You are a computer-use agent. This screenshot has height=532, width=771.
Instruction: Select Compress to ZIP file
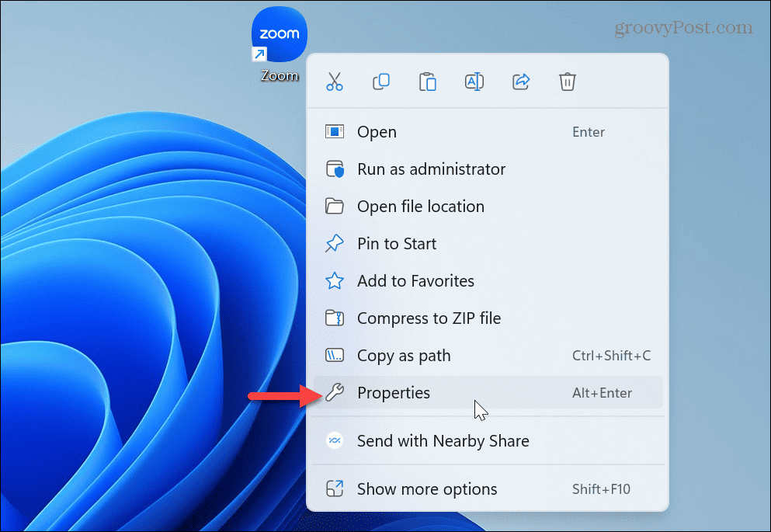(x=429, y=318)
